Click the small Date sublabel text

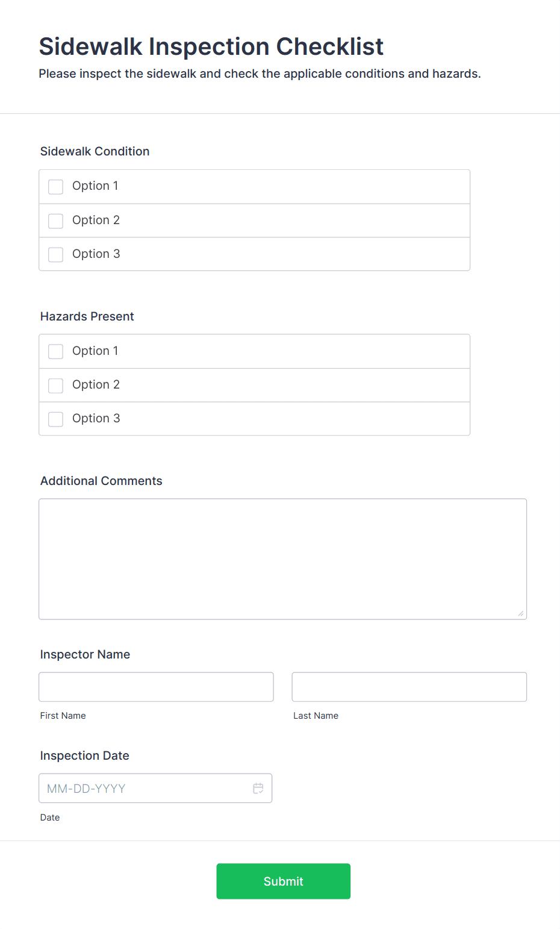pyautogui.click(x=50, y=818)
